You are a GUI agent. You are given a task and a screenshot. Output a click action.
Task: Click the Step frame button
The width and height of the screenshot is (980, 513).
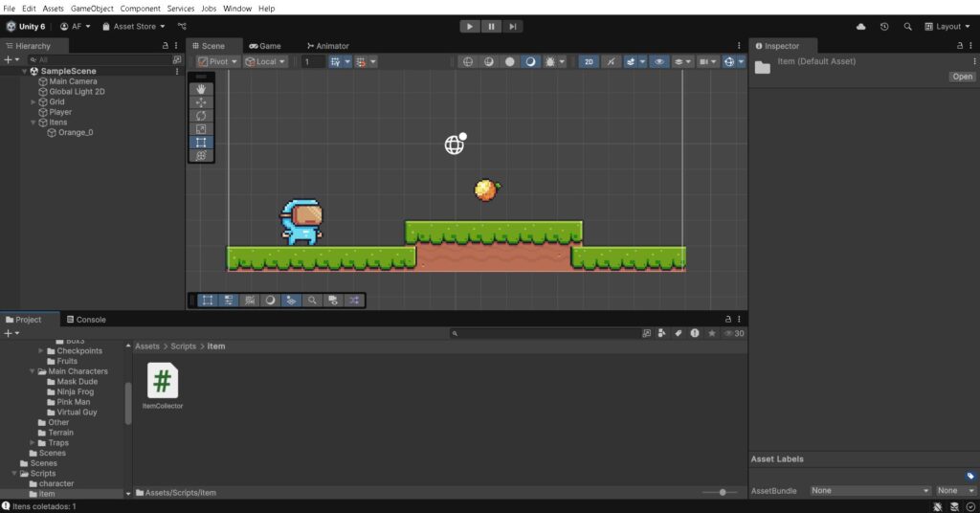(x=513, y=26)
